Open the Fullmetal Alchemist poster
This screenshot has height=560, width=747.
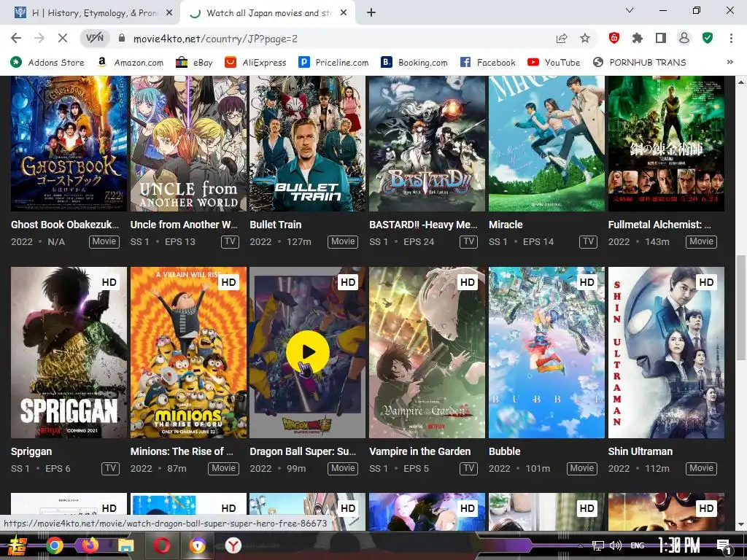pyautogui.click(x=666, y=144)
